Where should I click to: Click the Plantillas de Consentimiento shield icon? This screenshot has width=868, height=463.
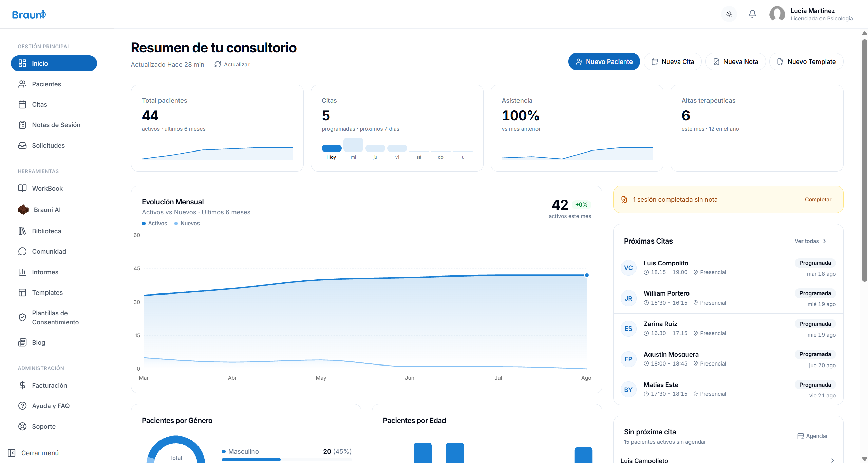click(22, 317)
